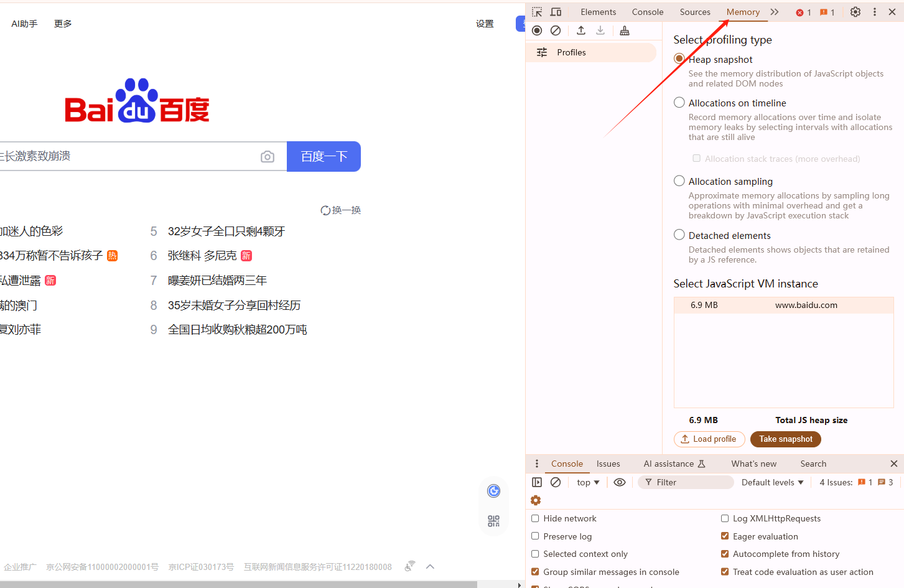Switch to the Console tab in the top bar
Screen dimensions: 904x588
click(648, 12)
